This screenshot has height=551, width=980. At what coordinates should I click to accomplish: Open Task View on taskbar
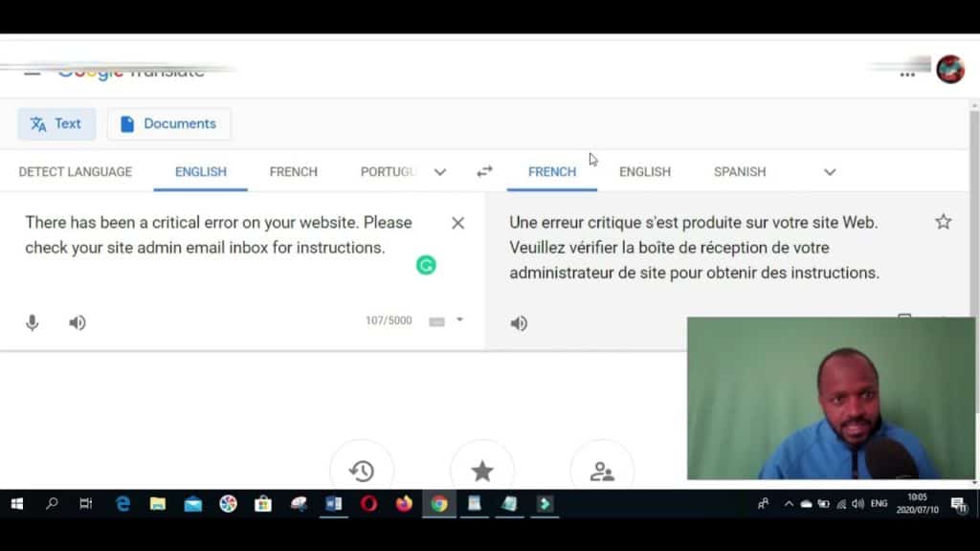coord(85,503)
